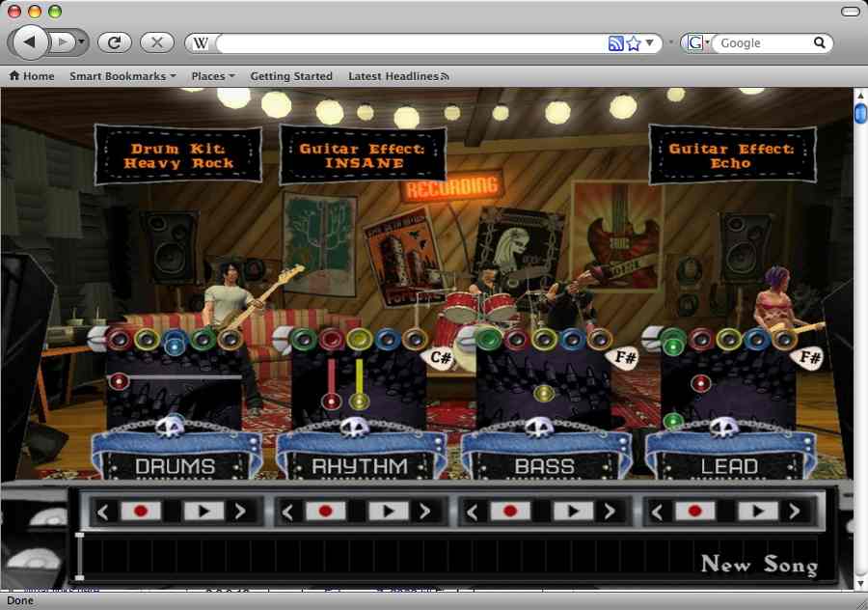The image size is (868, 610).
Task: Click the scrollbar down arrow
Action: pos(861,584)
